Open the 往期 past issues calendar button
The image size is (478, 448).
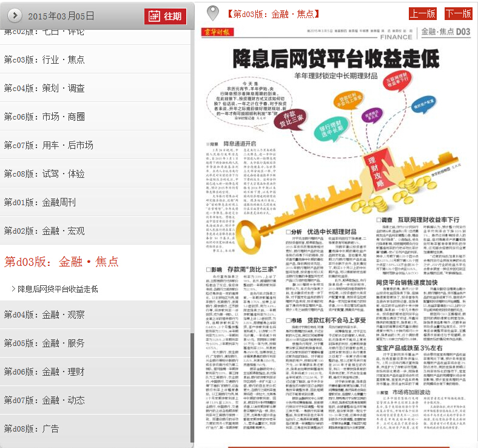coord(165,16)
